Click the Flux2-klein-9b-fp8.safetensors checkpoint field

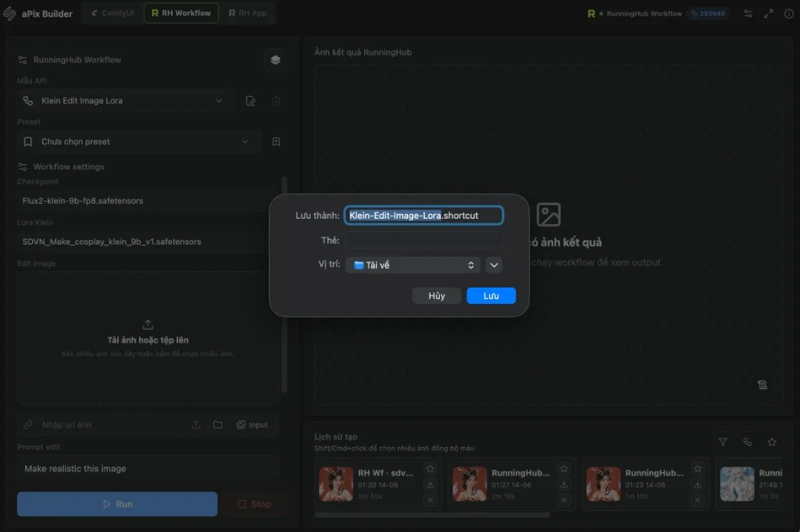[148, 201]
